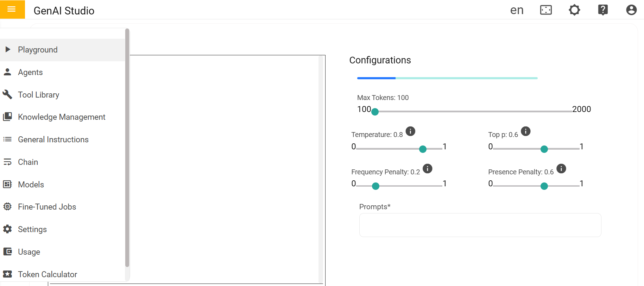644x286 pixels.
Task: Click the Frequency Penalty info icon
Action: pos(427,169)
